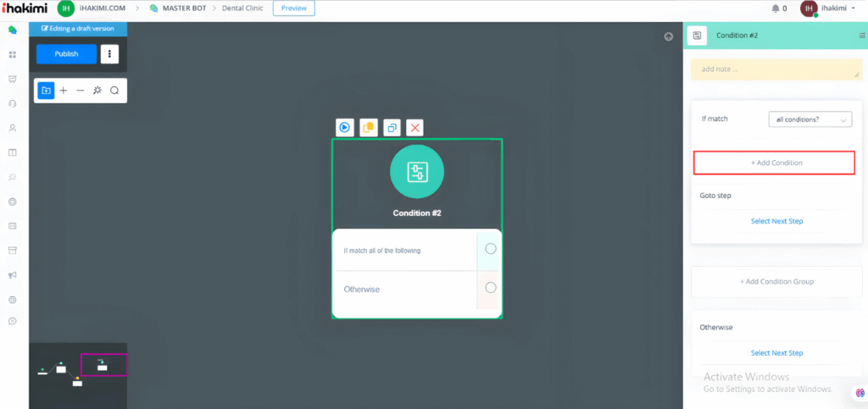Select the 'Otherwise' output circle on the node
Viewport: 868px width, 409px height.
click(x=490, y=288)
